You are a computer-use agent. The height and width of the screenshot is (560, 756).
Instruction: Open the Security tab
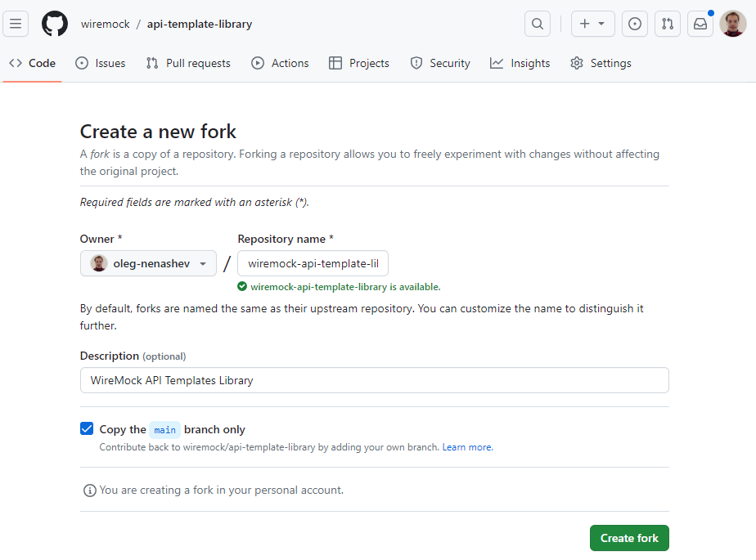439,63
